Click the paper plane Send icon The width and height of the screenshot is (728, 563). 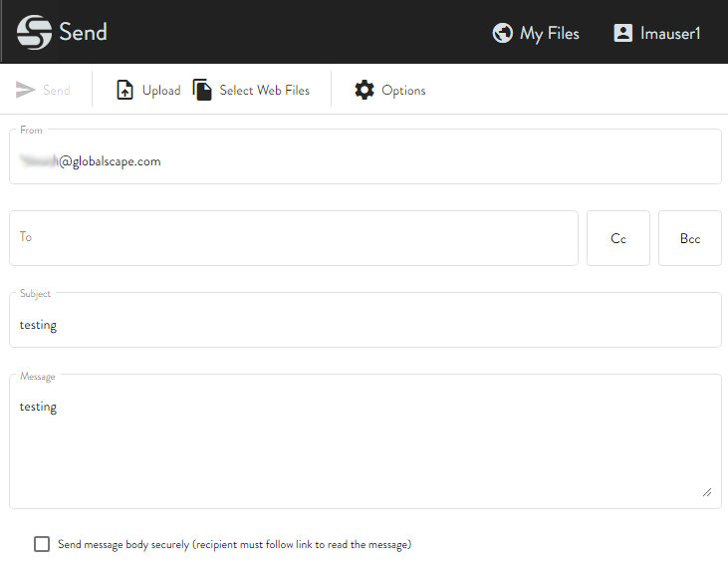pos(26,90)
